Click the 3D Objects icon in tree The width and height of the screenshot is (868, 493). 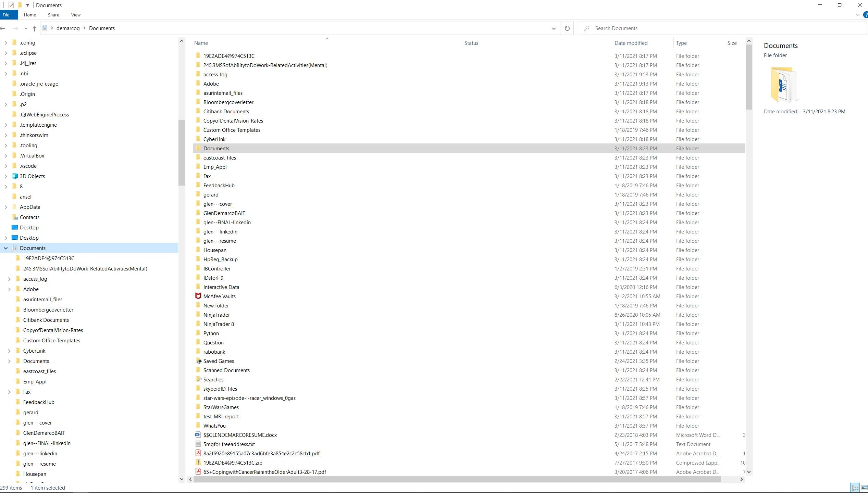pos(14,176)
